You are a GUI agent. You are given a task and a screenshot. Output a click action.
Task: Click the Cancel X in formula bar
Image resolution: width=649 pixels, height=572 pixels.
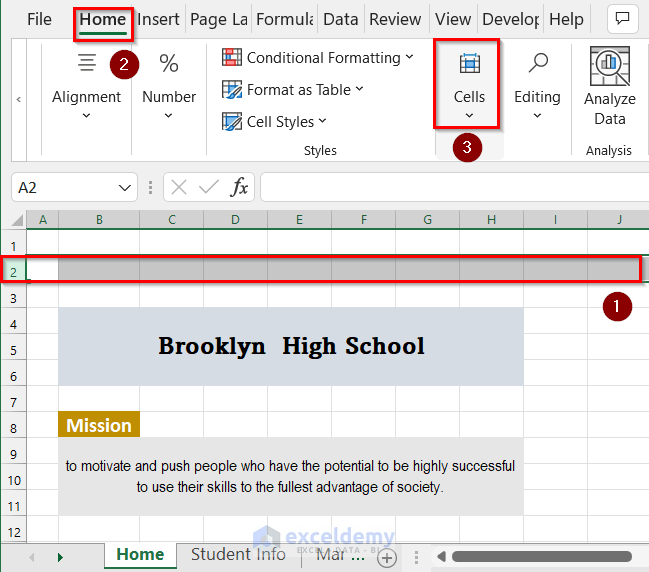coord(179,187)
